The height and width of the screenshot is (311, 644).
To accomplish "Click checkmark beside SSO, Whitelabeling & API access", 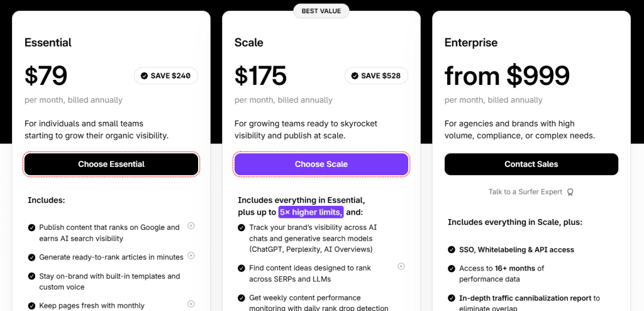I will [452, 250].
